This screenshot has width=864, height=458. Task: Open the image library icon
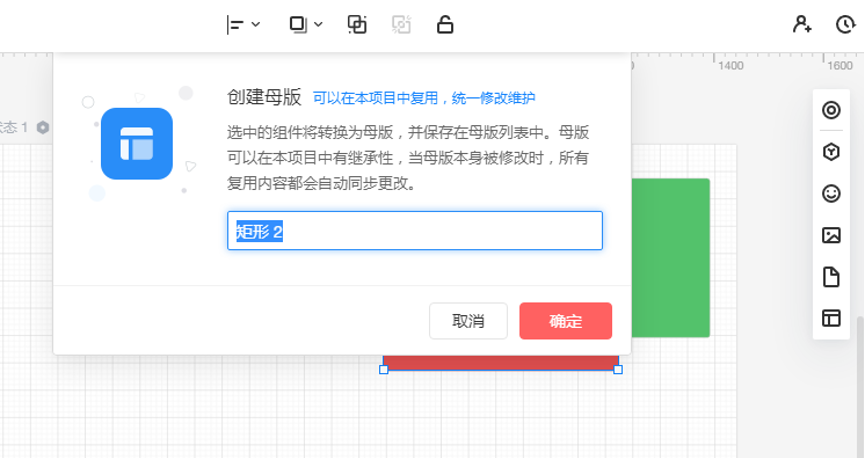coord(831,236)
